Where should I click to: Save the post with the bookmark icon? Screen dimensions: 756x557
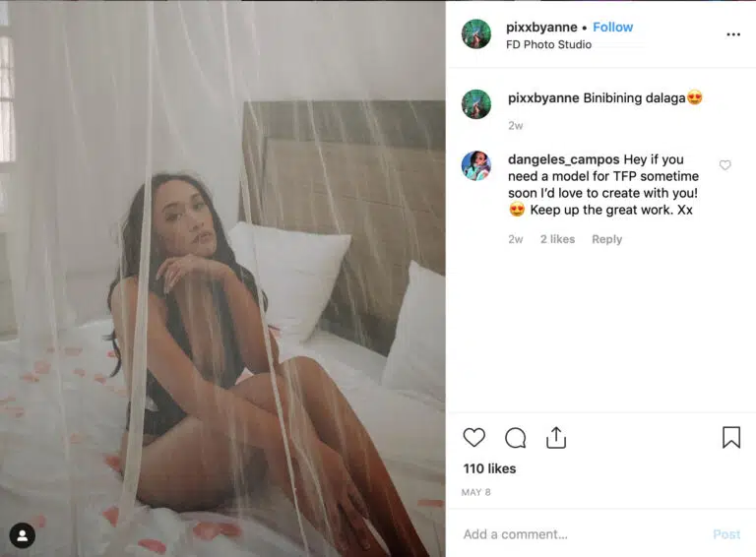coord(731,437)
